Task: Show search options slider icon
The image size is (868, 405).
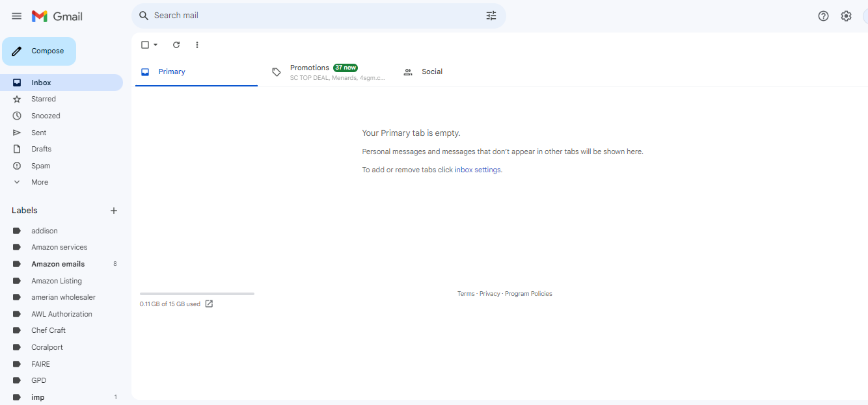Action: coord(491,16)
